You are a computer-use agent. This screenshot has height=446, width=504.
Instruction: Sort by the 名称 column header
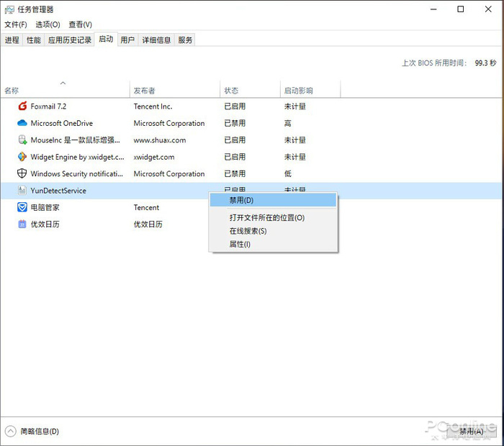coord(66,91)
